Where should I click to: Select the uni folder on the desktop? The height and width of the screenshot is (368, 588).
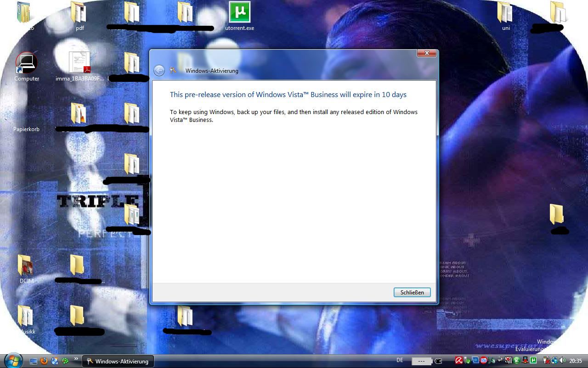(x=505, y=16)
